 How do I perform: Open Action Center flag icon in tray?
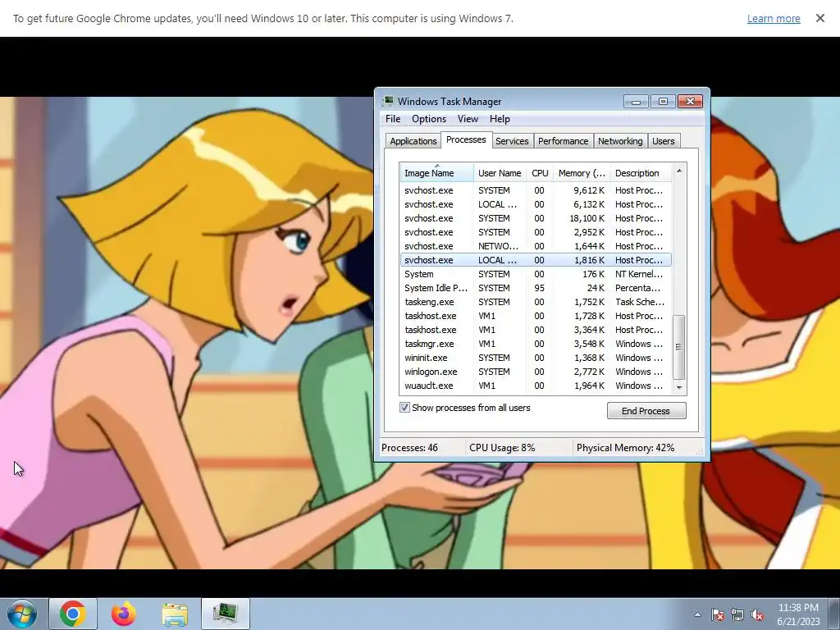tap(717, 614)
